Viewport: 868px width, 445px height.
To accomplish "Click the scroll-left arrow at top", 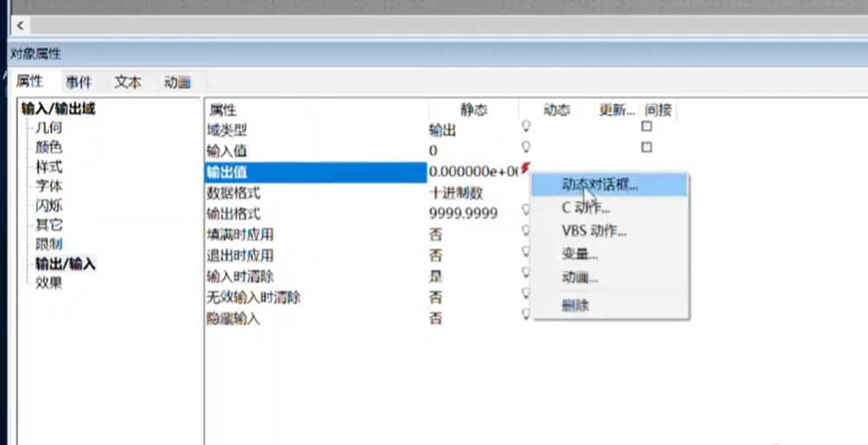I will 20,27.
